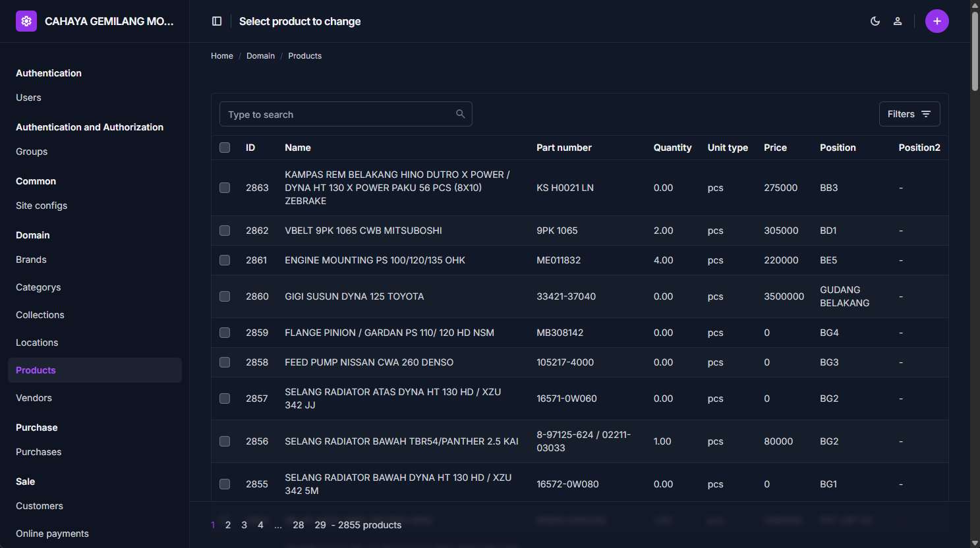Image resolution: width=980 pixels, height=548 pixels.
Task: Click the Home breadcrumb link
Action: pos(222,56)
